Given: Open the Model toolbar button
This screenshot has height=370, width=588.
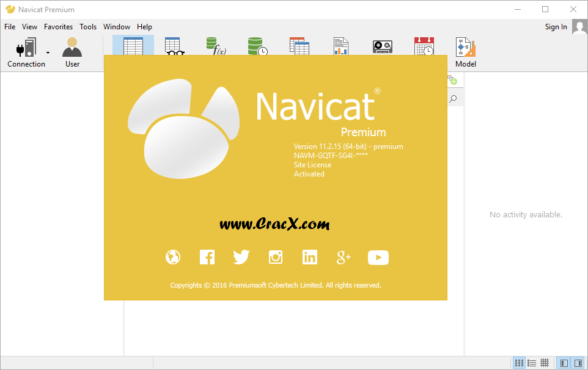Looking at the screenshot, I should click(465, 53).
